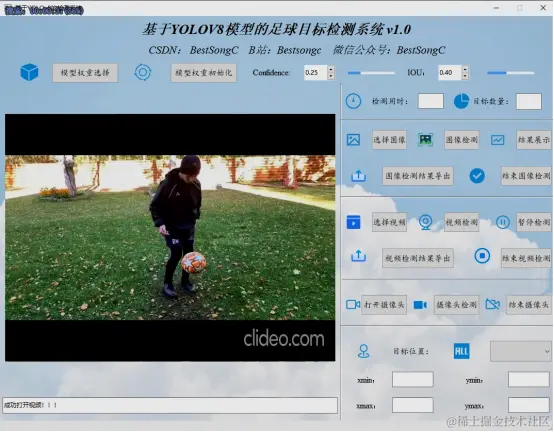Image resolution: width=554 pixels, height=432 pixels.
Task: Click the 选择图像 button
Action: [x=389, y=140]
